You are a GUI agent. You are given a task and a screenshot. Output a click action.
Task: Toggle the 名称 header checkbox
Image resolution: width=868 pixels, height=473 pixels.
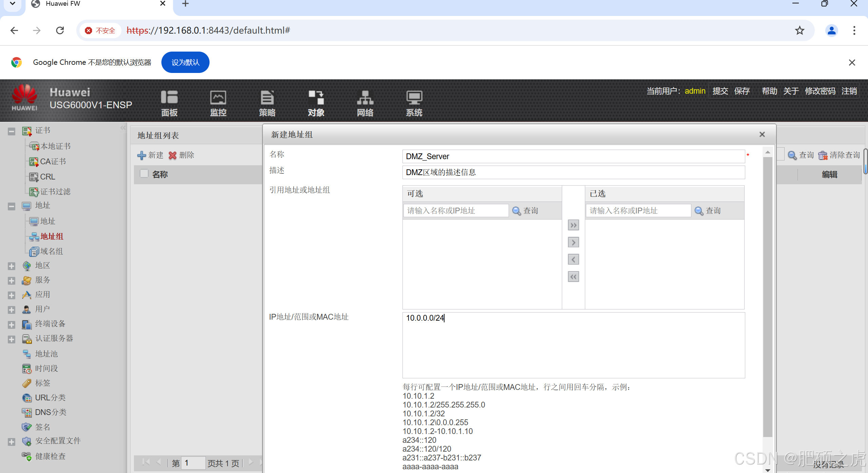144,174
